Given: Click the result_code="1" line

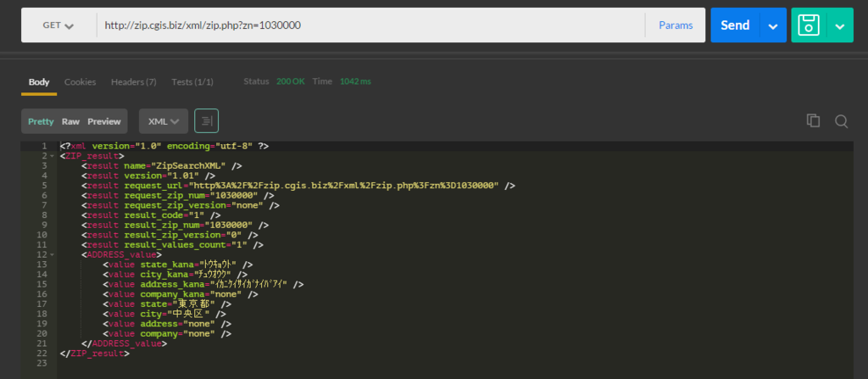Looking at the screenshot, I should tap(151, 215).
